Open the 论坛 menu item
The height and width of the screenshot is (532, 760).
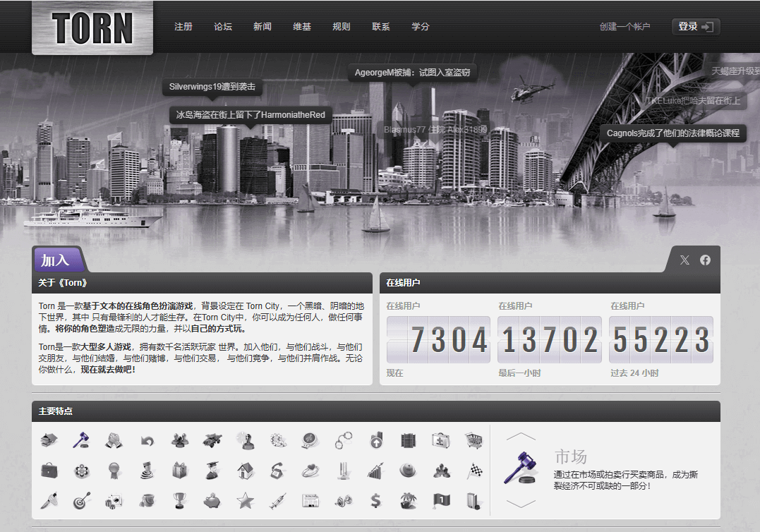click(x=223, y=27)
